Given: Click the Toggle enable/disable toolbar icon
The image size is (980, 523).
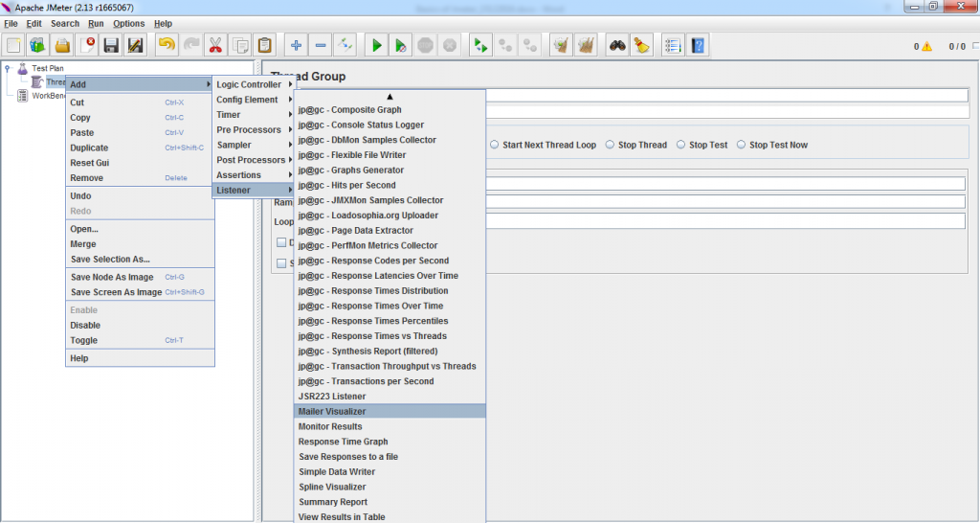Looking at the screenshot, I should pyautogui.click(x=345, y=45).
